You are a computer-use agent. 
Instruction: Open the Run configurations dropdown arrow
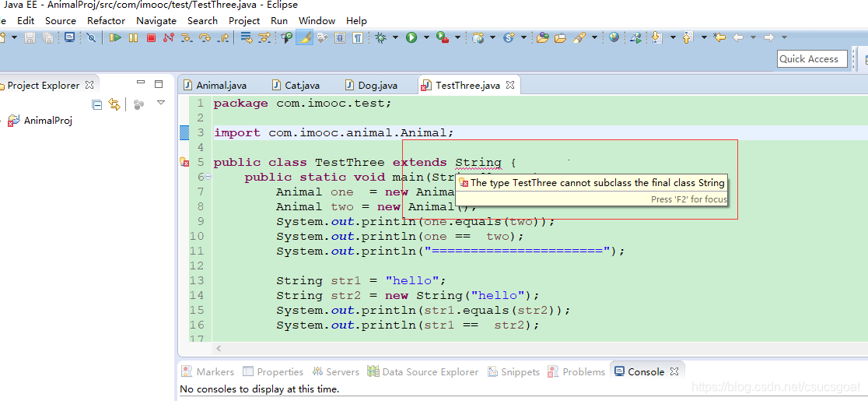[426, 37]
